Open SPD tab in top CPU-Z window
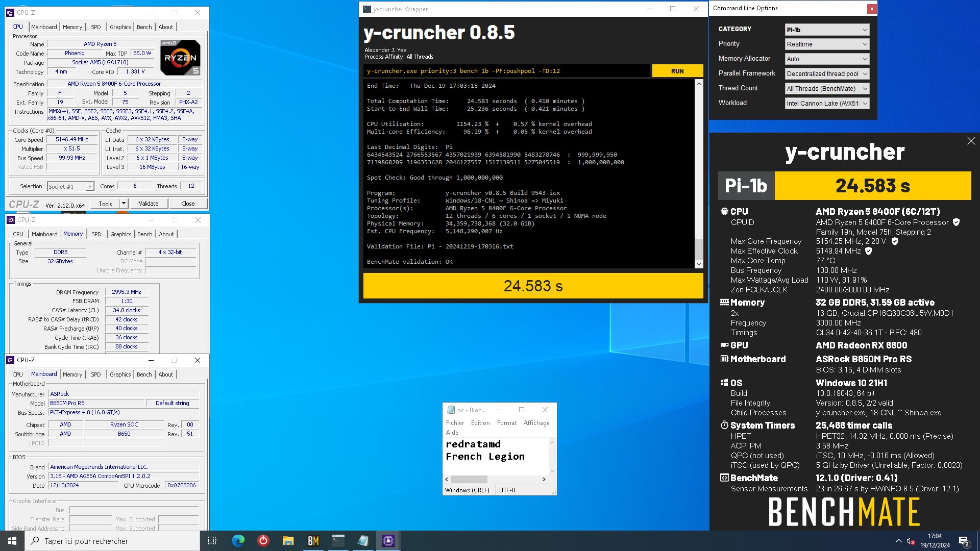 coord(96,27)
